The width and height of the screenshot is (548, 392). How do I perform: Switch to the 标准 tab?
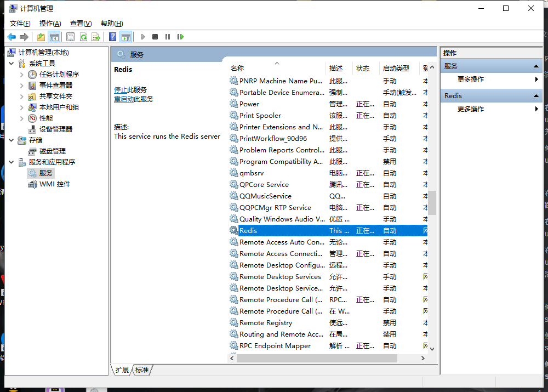pyautogui.click(x=142, y=370)
